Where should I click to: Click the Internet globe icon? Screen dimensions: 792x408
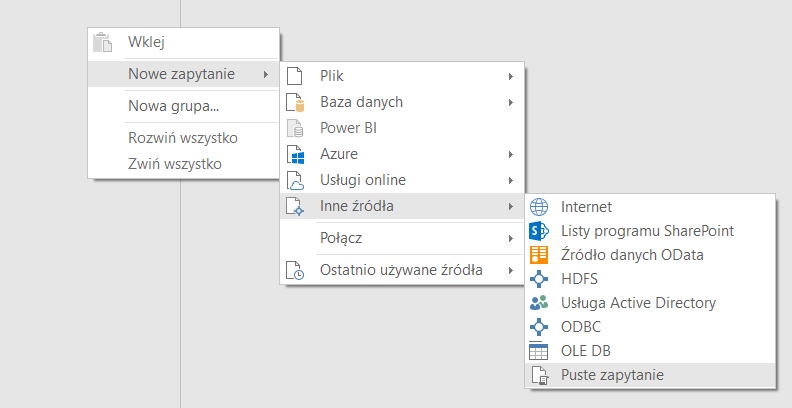click(x=539, y=207)
